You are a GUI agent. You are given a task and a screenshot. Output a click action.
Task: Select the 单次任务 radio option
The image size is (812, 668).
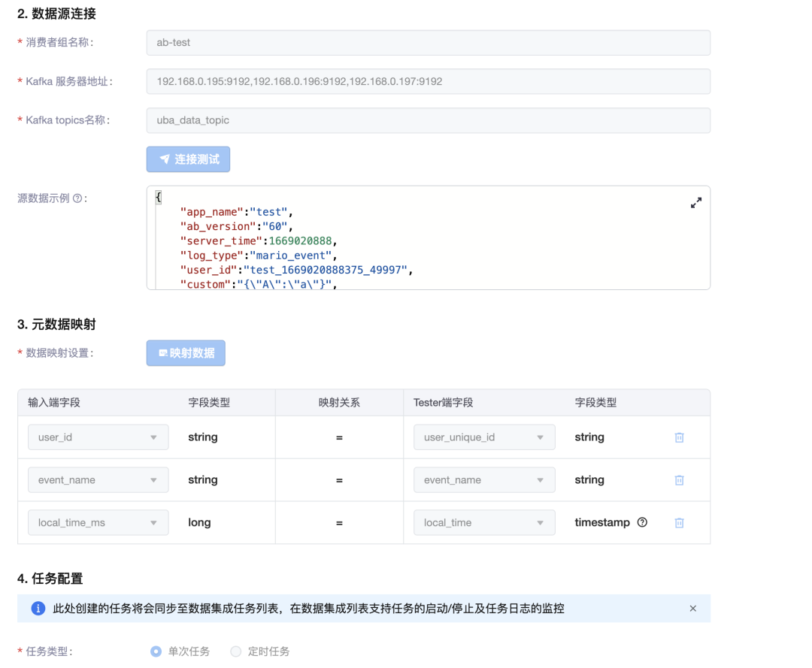[x=156, y=651]
